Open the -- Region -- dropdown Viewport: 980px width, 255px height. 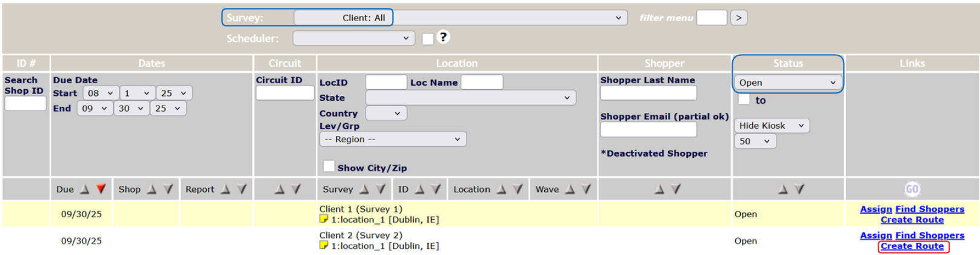point(393,139)
